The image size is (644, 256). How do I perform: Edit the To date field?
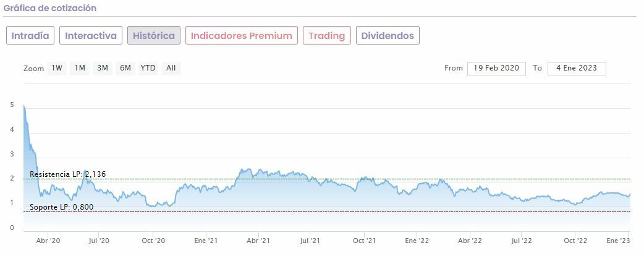(x=576, y=68)
